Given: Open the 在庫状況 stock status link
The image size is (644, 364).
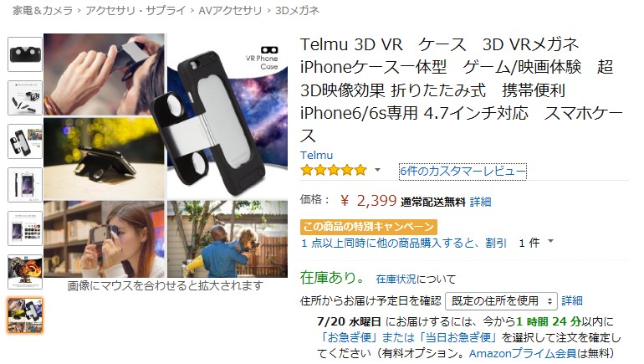Looking at the screenshot, I should 396,279.
